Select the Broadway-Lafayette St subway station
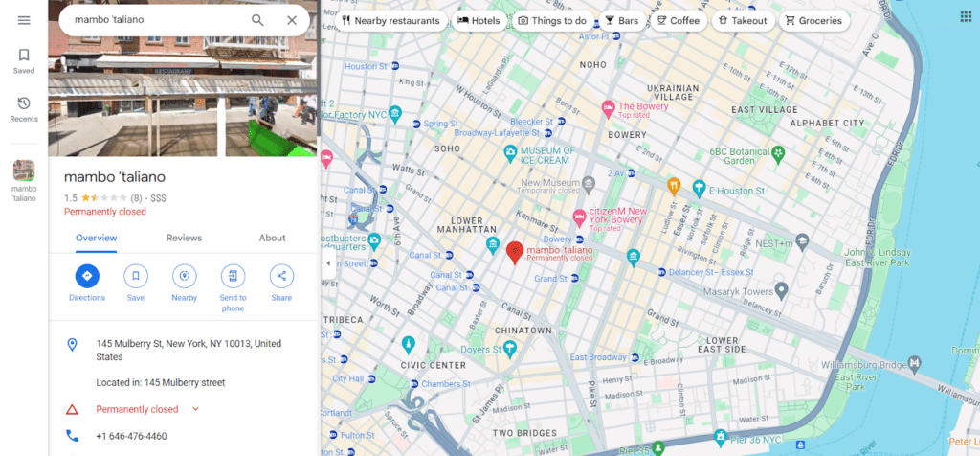This screenshot has width=980, height=456. [548, 133]
